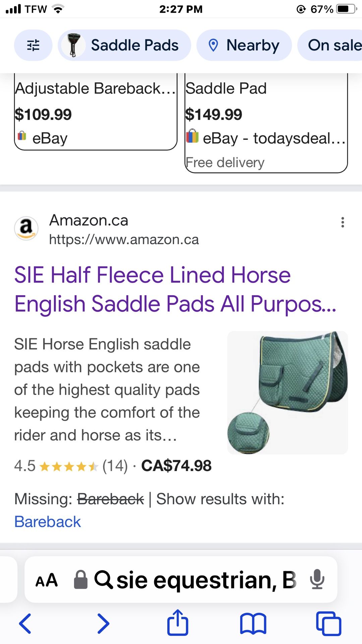The height and width of the screenshot is (644, 362).
Task: Tap the Amazon.ca site favicon
Action: point(26,228)
